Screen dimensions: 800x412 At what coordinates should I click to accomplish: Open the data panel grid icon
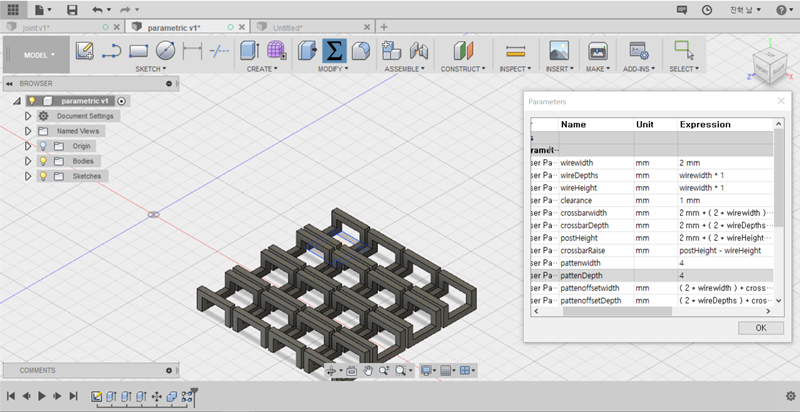(x=13, y=9)
